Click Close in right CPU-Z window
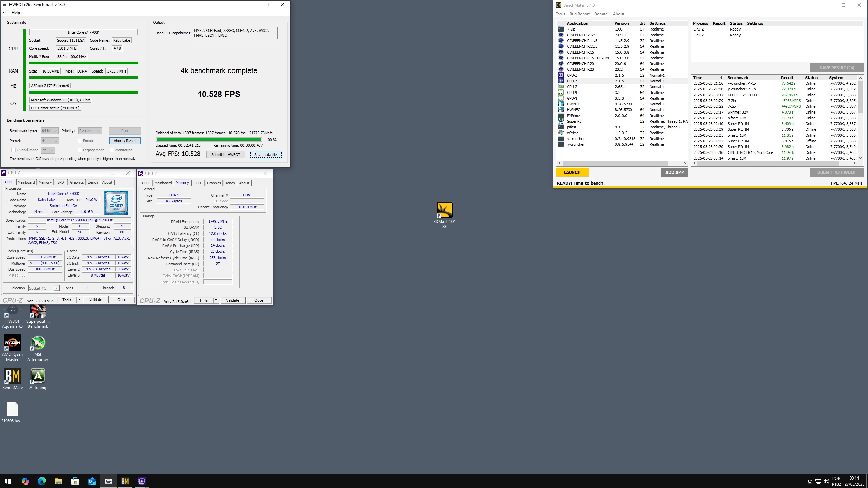 click(x=259, y=300)
